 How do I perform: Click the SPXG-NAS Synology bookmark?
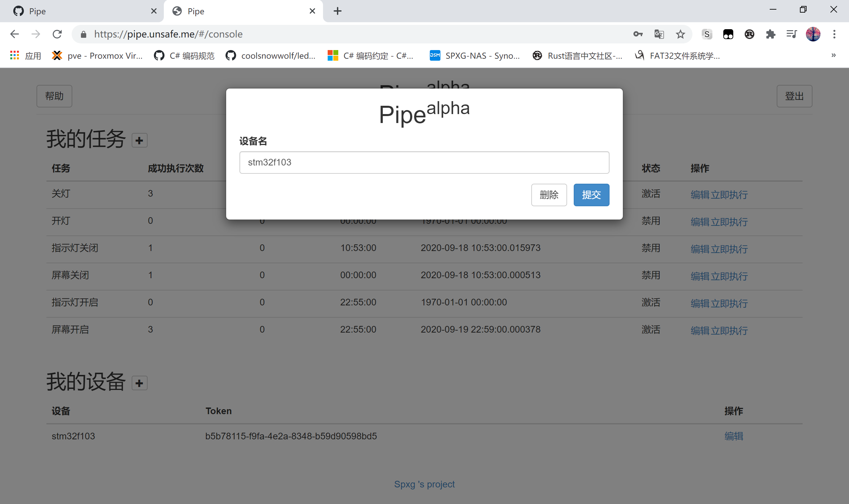[475, 55]
